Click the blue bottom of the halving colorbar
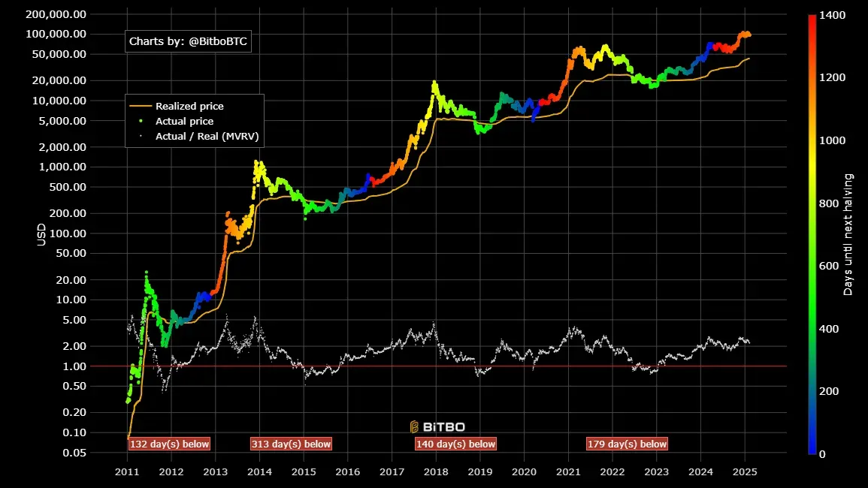The height and width of the screenshot is (488, 868). (x=812, y=445)
